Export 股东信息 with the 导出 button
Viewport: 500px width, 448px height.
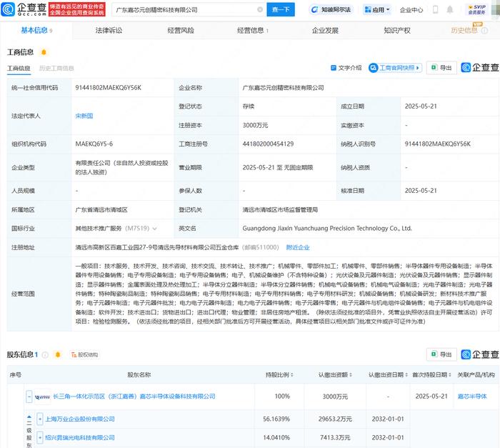pos(441,354)
